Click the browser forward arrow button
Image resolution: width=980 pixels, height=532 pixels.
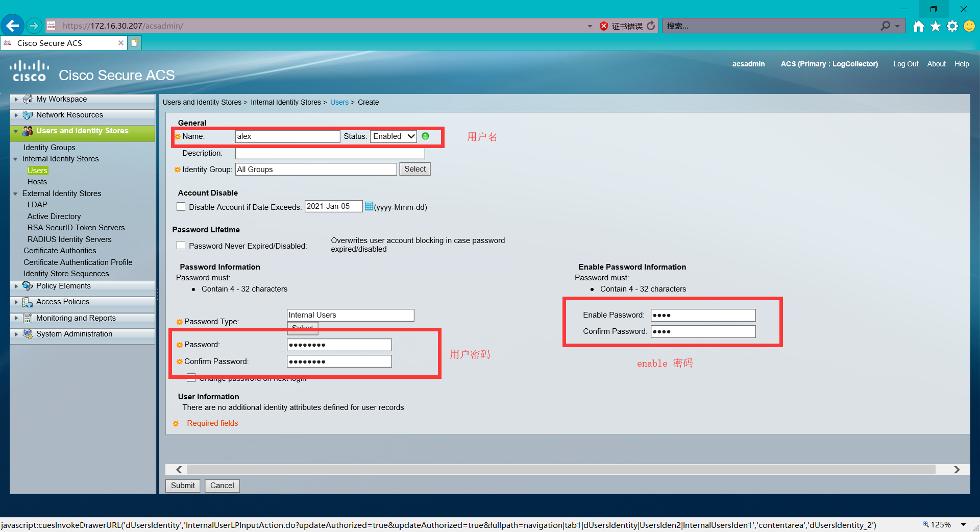[34, 26]
